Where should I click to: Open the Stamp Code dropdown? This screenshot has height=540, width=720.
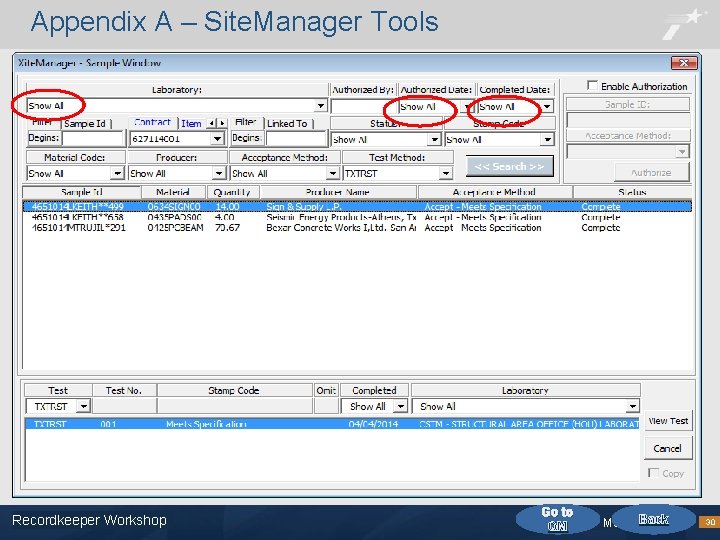click(x=547, y=140)
